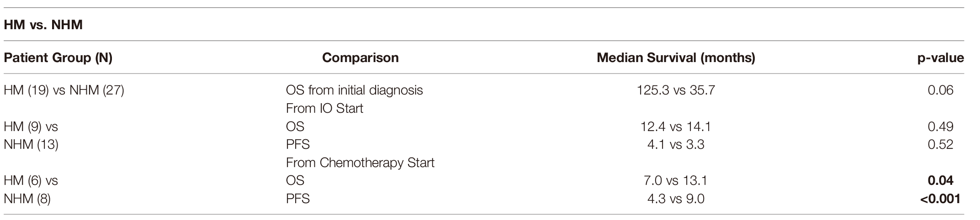Click the '12.4 vs 14.1' value
980x220 pixels.
676,126
